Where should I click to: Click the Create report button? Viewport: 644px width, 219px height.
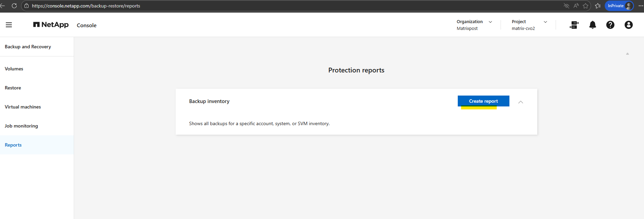483,101
